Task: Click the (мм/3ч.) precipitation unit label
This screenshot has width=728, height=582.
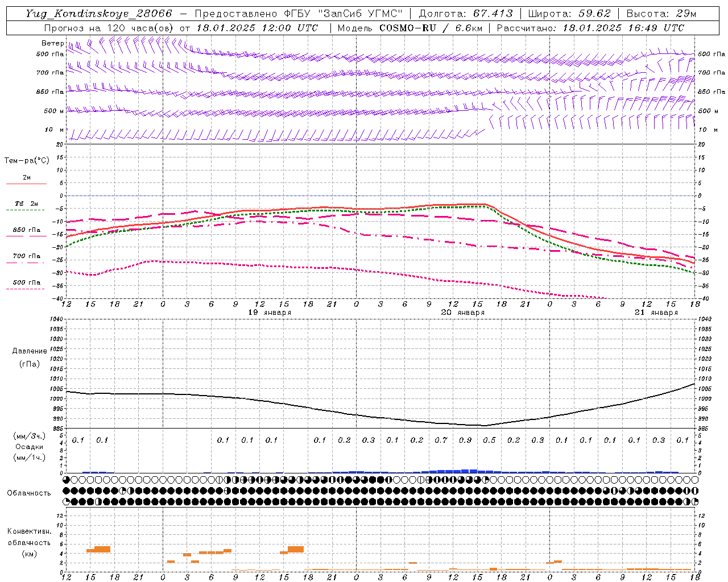Action: click(x=29, y=436)
